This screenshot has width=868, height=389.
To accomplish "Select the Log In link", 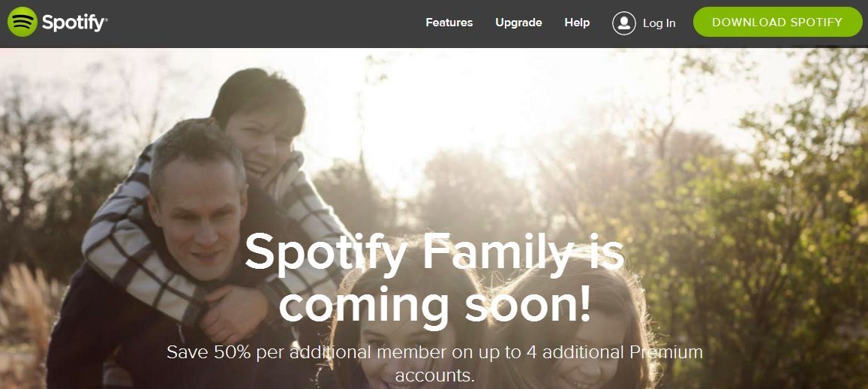I will tap(659, 23).
